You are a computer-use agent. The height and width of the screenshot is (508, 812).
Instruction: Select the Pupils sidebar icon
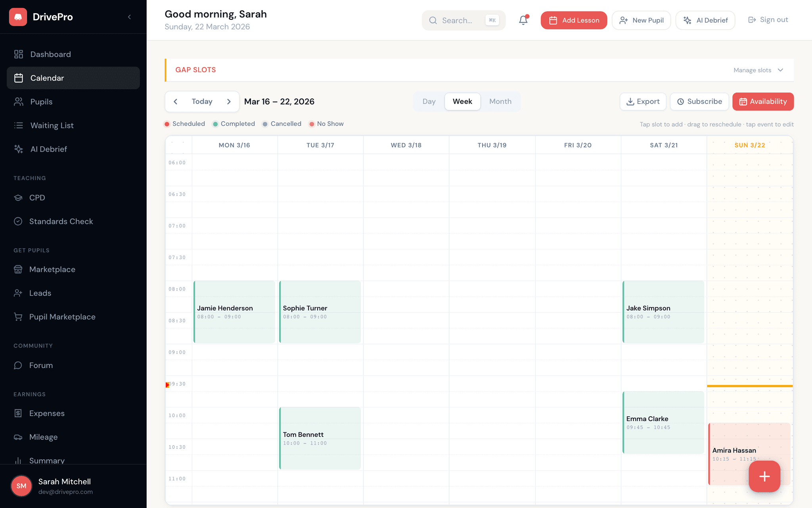tap(19, 102)
